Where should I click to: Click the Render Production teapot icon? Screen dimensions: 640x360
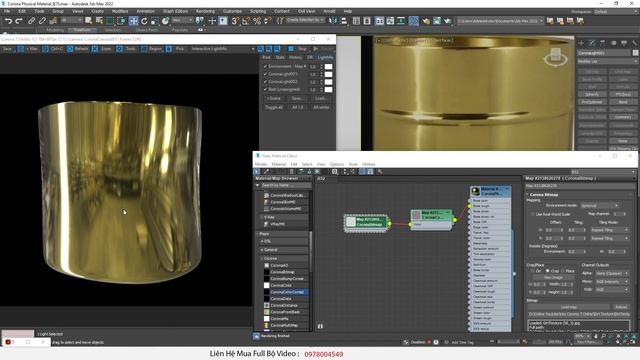[448, 21]
